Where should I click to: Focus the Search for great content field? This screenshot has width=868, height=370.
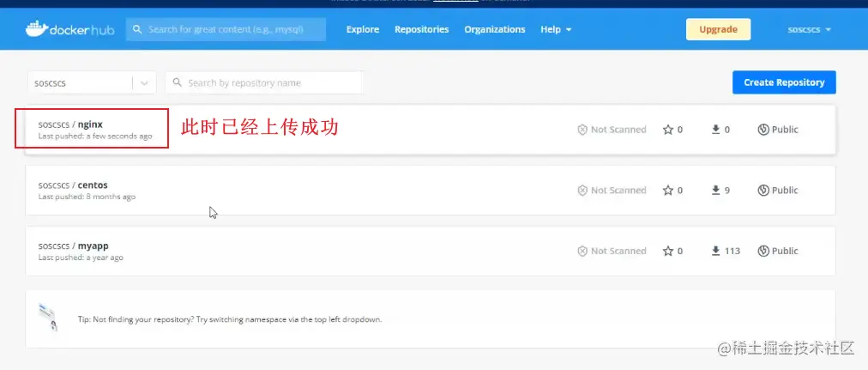226,29
